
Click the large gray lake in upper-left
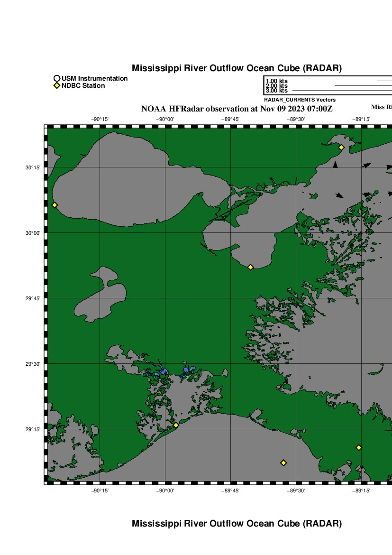(x=109, y=180)
